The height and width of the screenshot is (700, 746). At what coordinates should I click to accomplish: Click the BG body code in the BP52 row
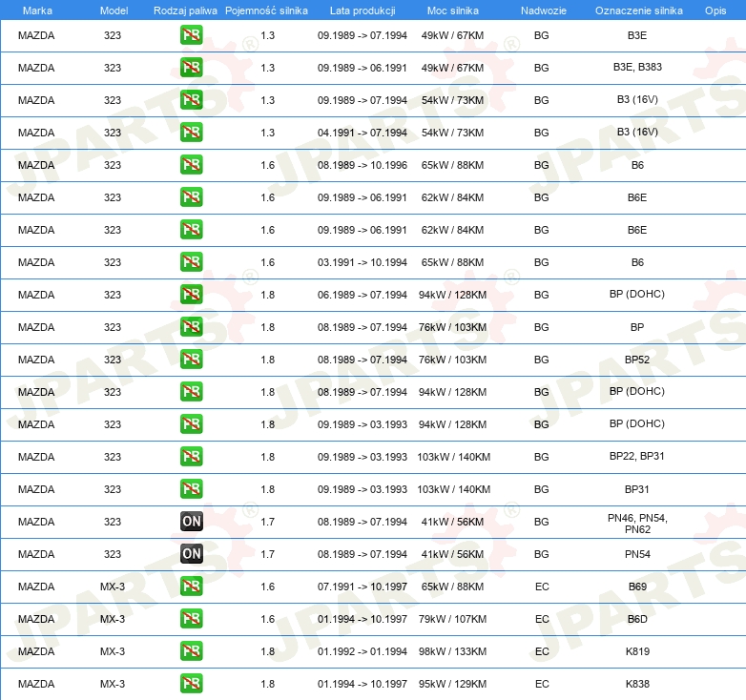pos(542,360)
